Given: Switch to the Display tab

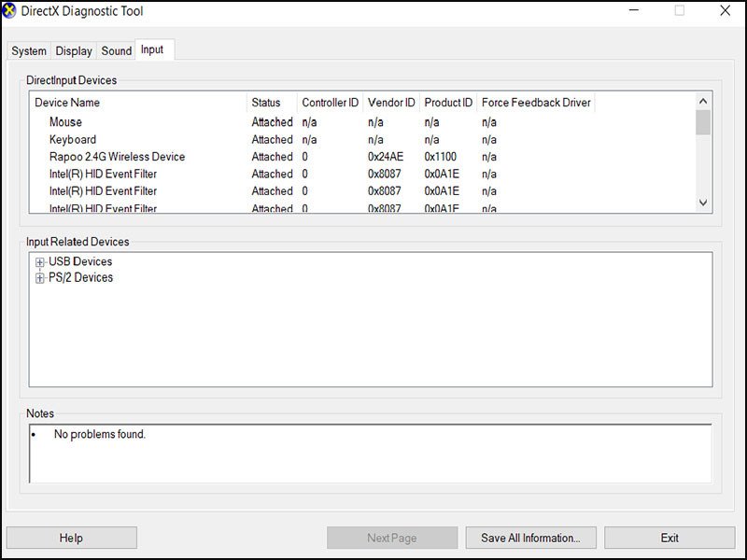Looking at the screenshot, I should [x=73, y=50].
